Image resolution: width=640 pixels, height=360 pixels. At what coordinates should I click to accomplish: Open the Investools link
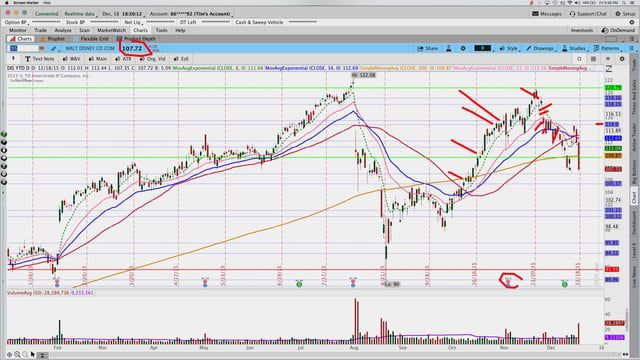(582, 30)
